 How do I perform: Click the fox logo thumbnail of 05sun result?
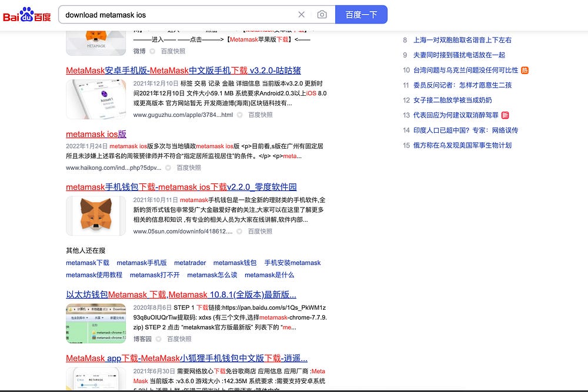click(x=96, y=216)
